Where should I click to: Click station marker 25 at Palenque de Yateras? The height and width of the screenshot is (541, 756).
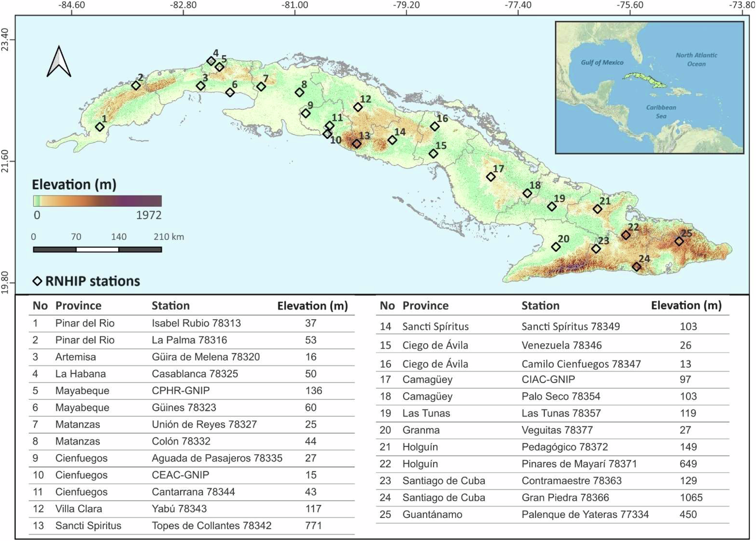click(679, 240)
